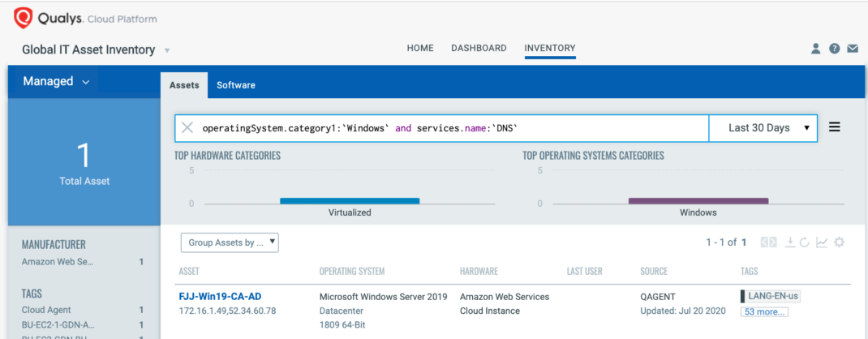The width and height of the screenshot is (868, 339).
Task: Download the asset list
Action: 789,242
